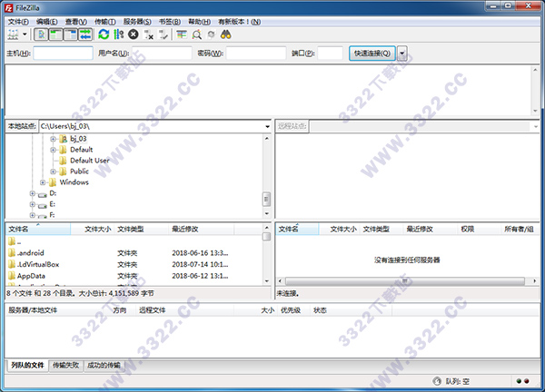Switch to the 传输失败 tab
The width and height of the screenshot is (545, 392).
pyautogui.click(x=65, y=366)
